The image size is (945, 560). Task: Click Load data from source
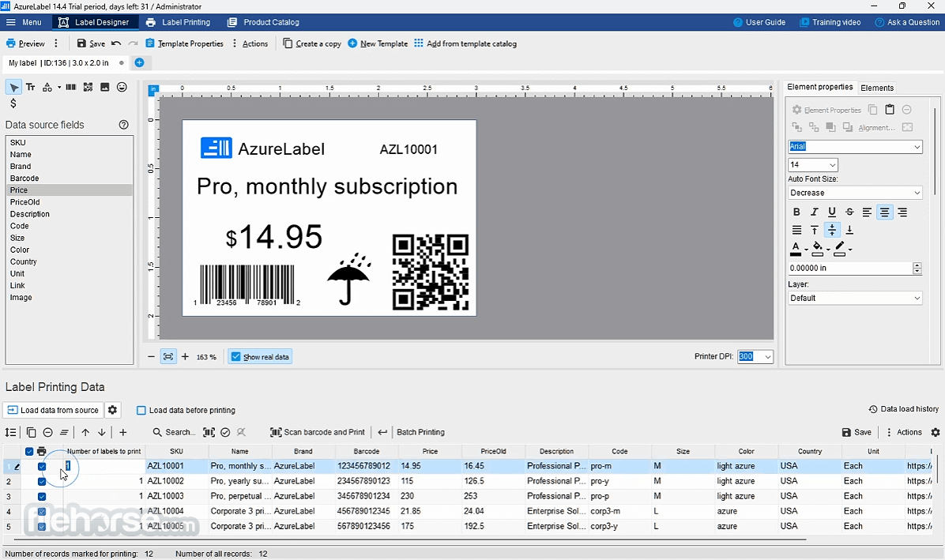(x=53, y=410)
